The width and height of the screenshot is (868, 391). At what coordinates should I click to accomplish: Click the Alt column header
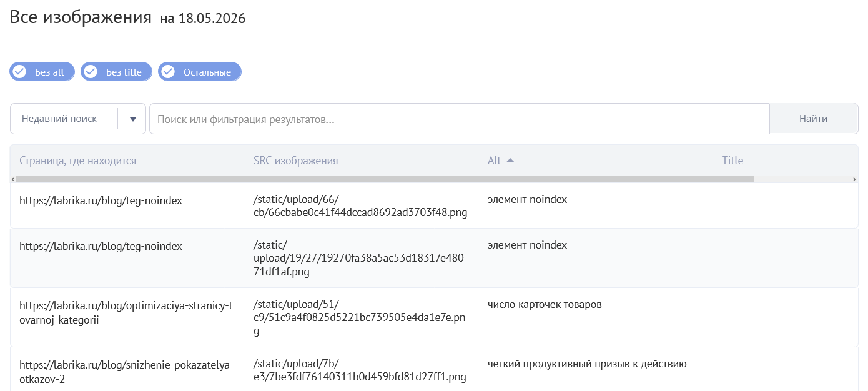(494, 161)
